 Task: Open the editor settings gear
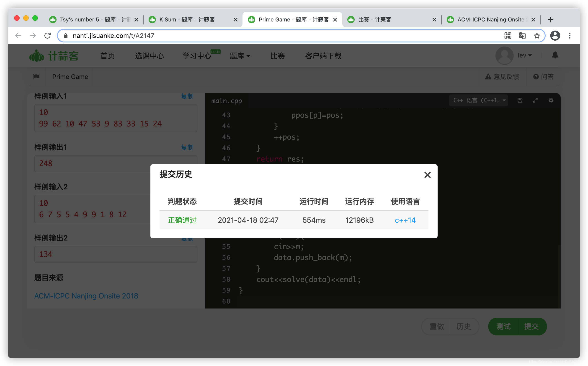[551, 100]
